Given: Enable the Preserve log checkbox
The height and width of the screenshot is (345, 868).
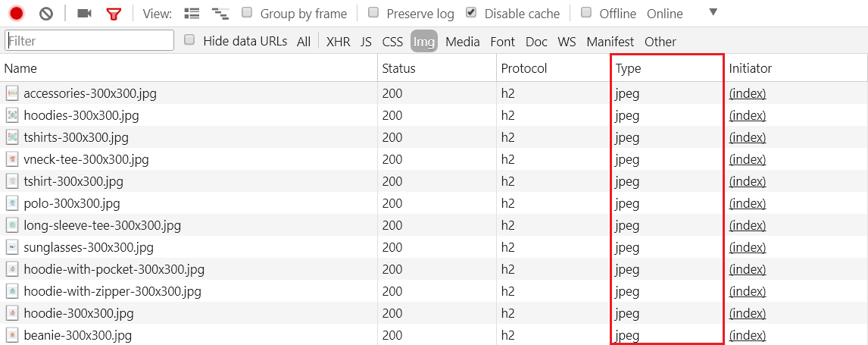Looking at the screenshot, I should 373,12.
